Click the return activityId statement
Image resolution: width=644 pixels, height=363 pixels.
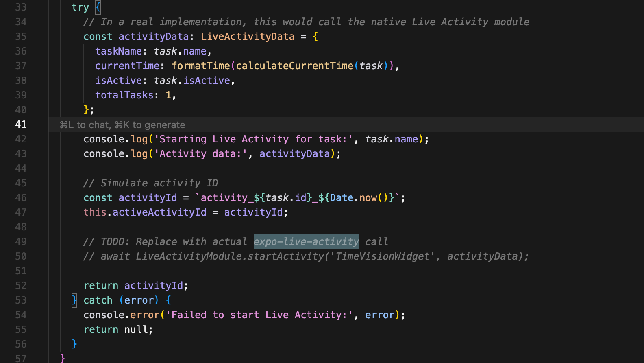tap(136, 286)
